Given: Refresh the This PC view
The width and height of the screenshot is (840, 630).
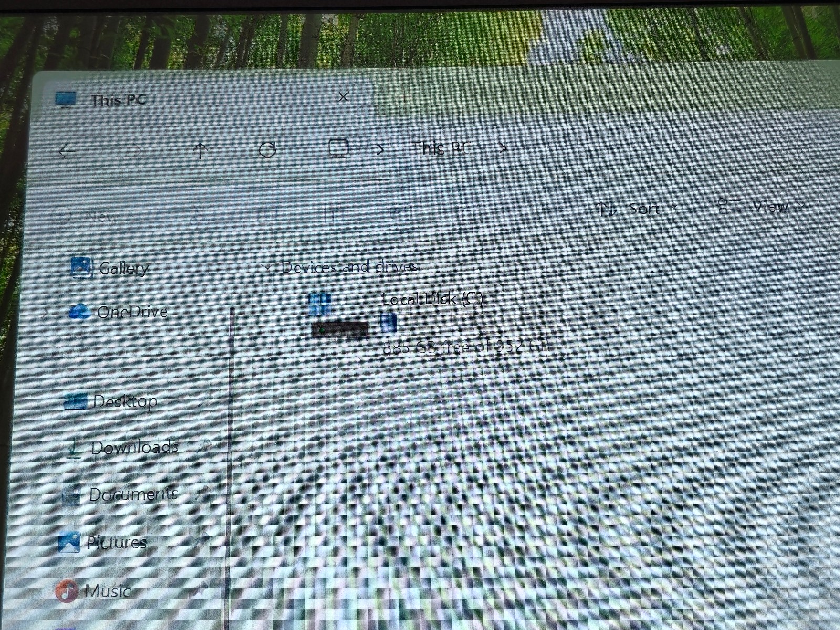Looking at the screenshot, I should tap(268, 150).
